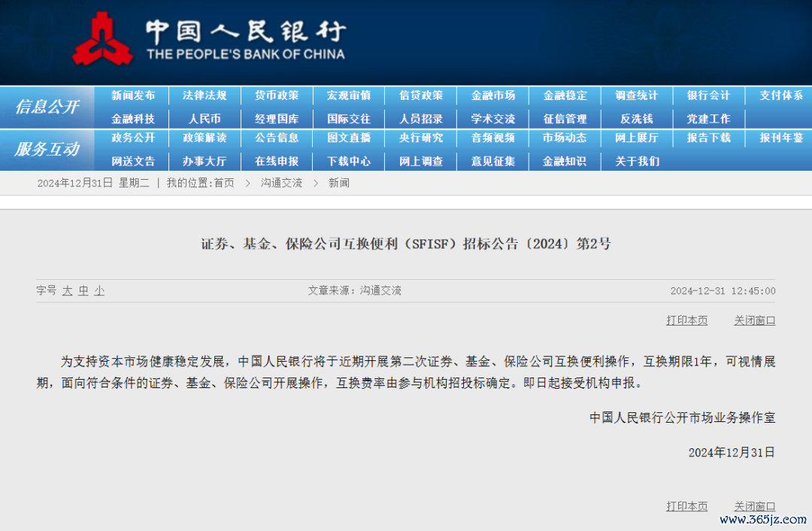This screenshot has width=812, height=531.
Task: Open 银行会计 menu item
Action: point(708,96)
